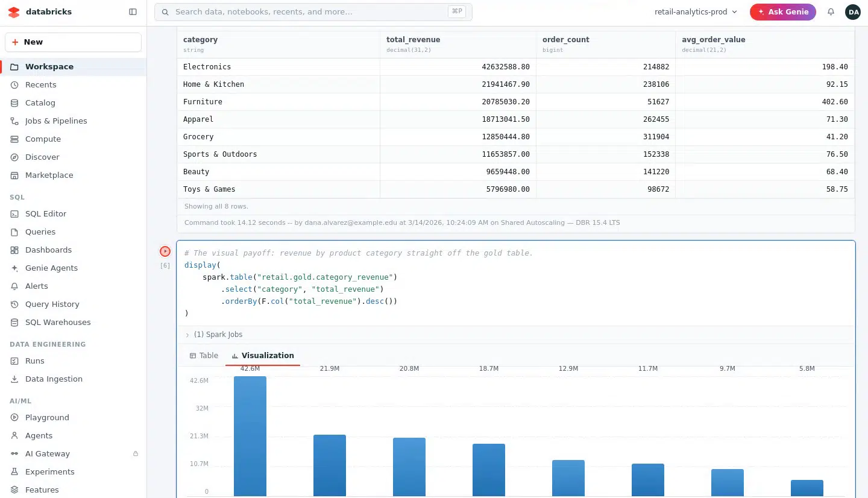
Task: Click the Playground icon in the sidebar
Action: (14, 418)
